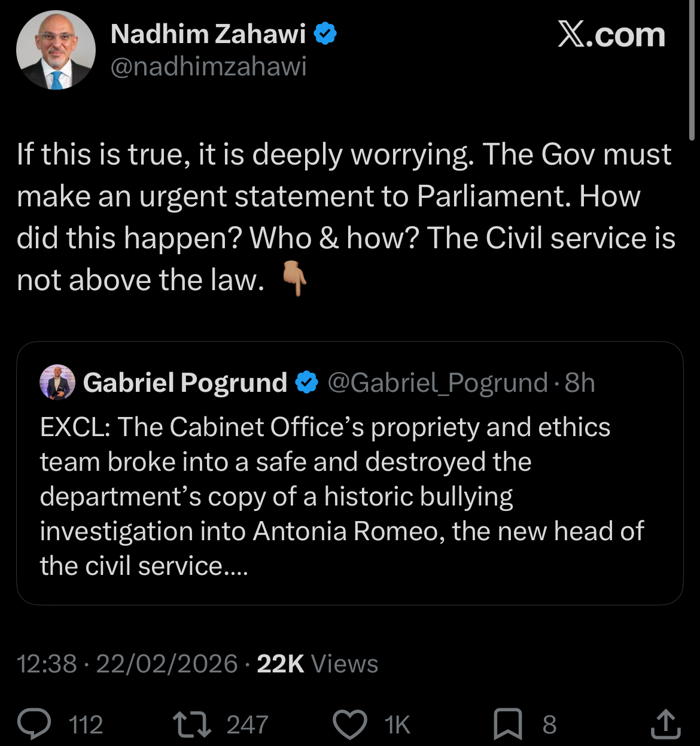Click the 8h time on quoted post
The height and width of the screenshot is (746, 700).
[580, 383]
